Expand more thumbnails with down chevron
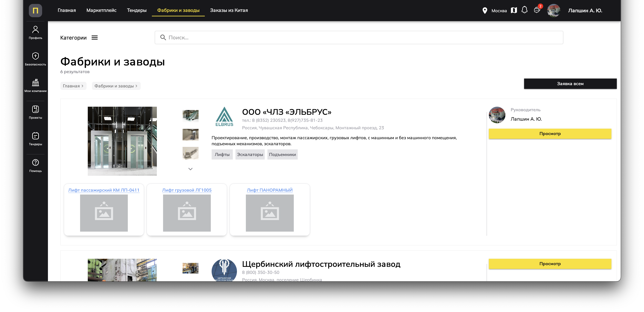 point(190,169)
